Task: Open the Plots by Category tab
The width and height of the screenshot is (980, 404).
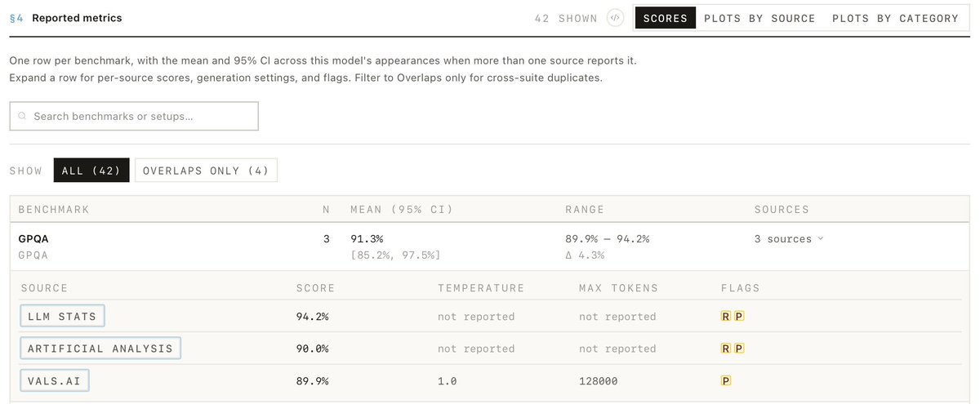Action: (x=895, y=18)
